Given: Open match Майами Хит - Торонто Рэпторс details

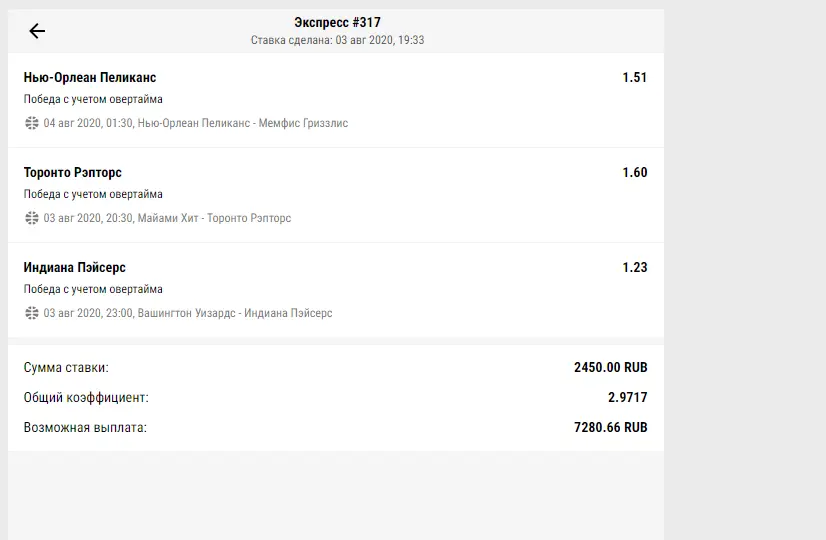Looking at the screenshot, I should pos(214,218).
